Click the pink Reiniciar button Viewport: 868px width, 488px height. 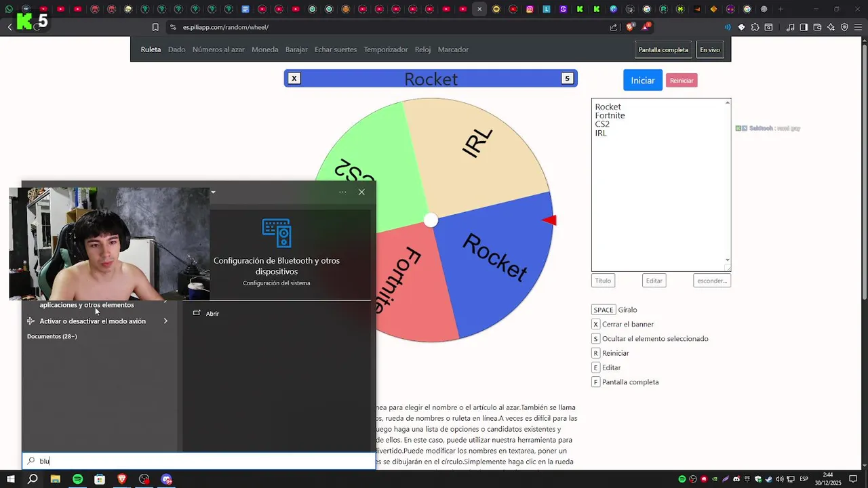point(682,81)
